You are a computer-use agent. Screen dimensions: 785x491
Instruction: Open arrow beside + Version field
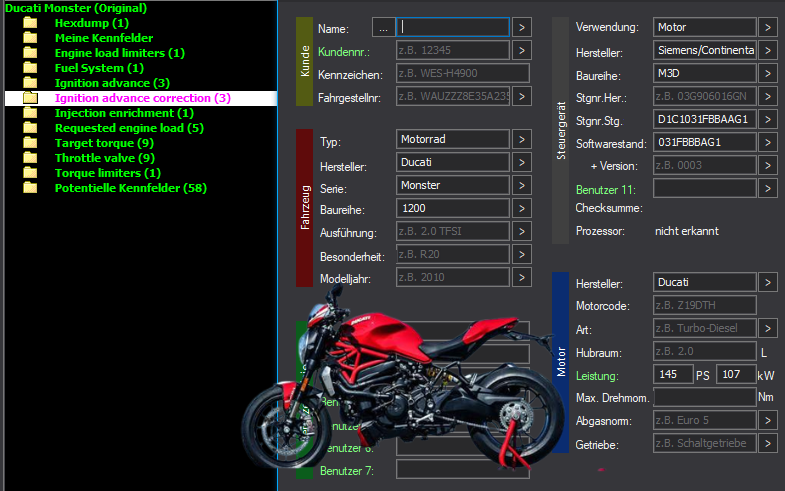767,165
